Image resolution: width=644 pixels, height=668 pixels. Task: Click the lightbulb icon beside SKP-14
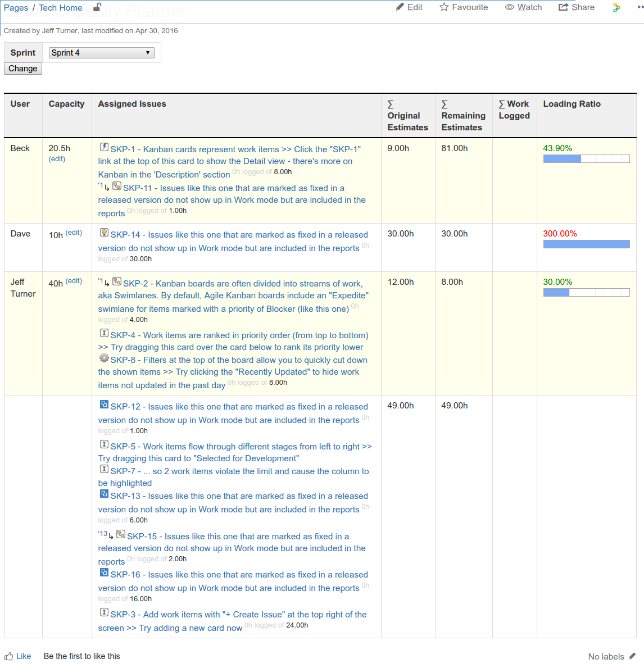click(x=104, y=233)
